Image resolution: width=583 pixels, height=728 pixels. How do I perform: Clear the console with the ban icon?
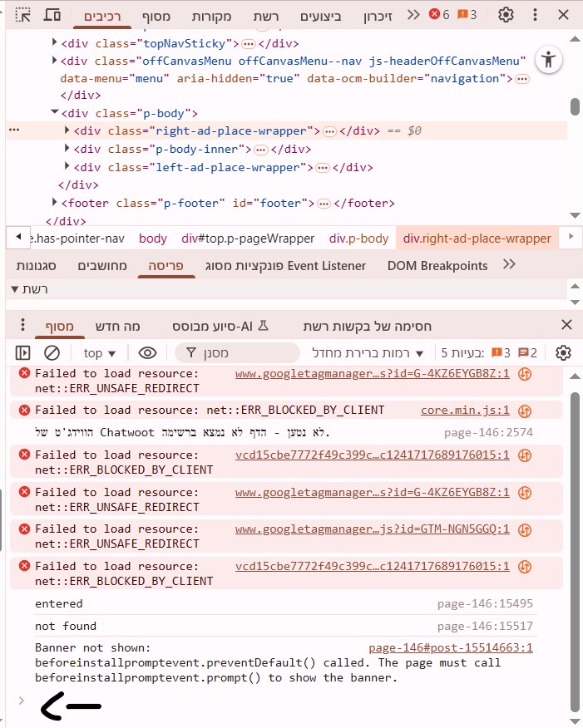coord(52,353)
